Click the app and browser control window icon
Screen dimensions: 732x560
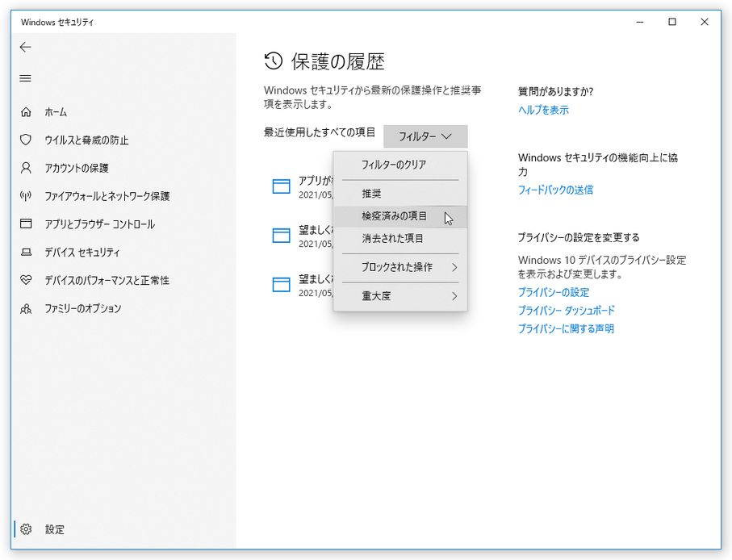pos(26,224)
